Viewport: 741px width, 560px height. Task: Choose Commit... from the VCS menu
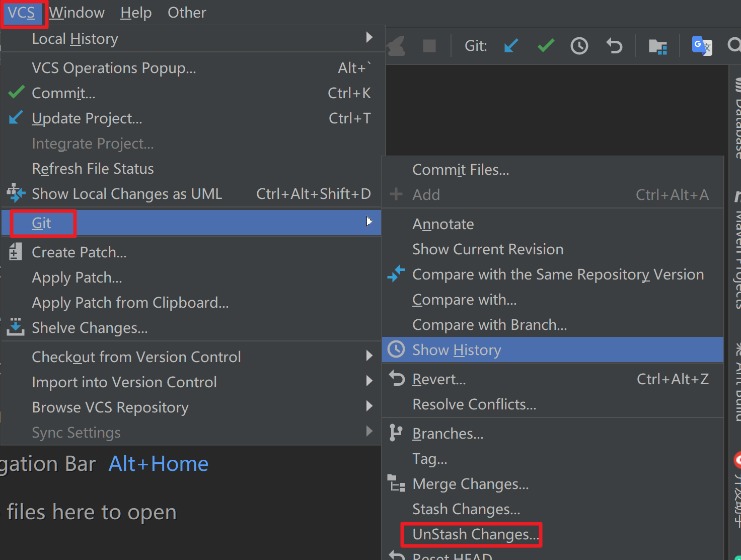tap(191, 93)
